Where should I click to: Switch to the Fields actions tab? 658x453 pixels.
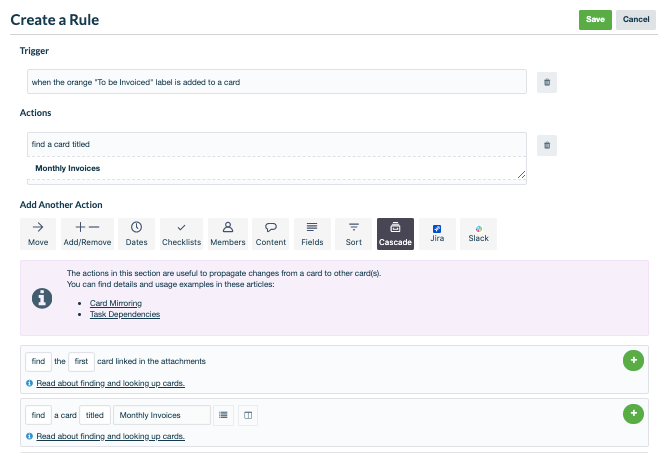pos(312,233)
